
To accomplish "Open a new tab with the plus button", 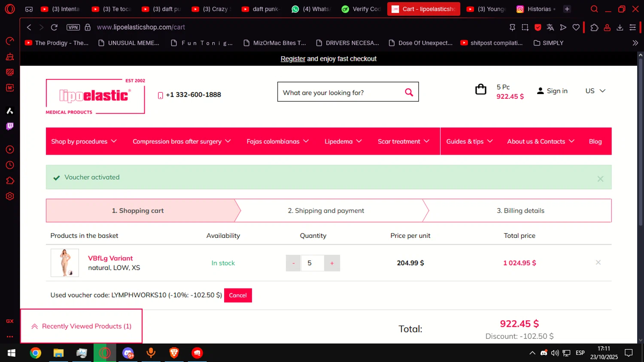I will click(x=567, y=9).
